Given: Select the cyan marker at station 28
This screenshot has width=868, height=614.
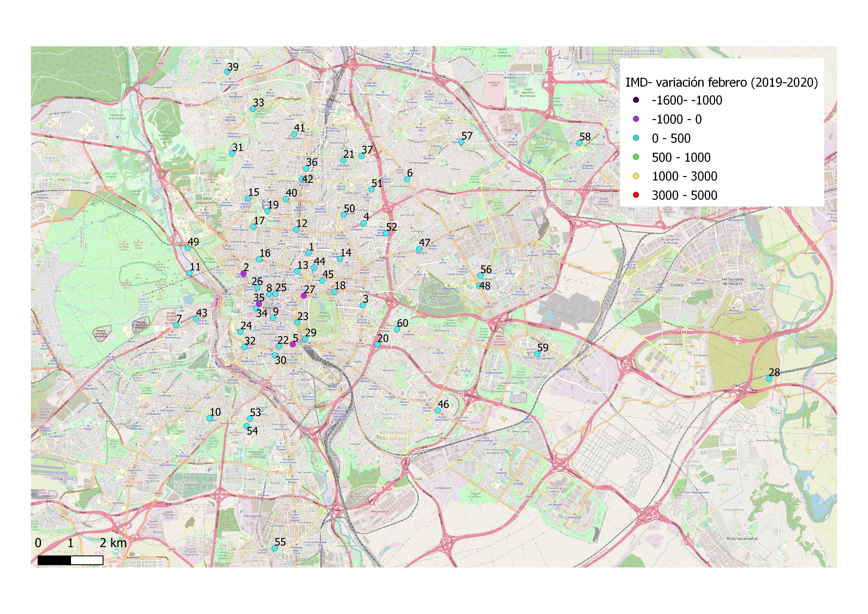Looking at the screenshot, I should [x=769, y=379].
